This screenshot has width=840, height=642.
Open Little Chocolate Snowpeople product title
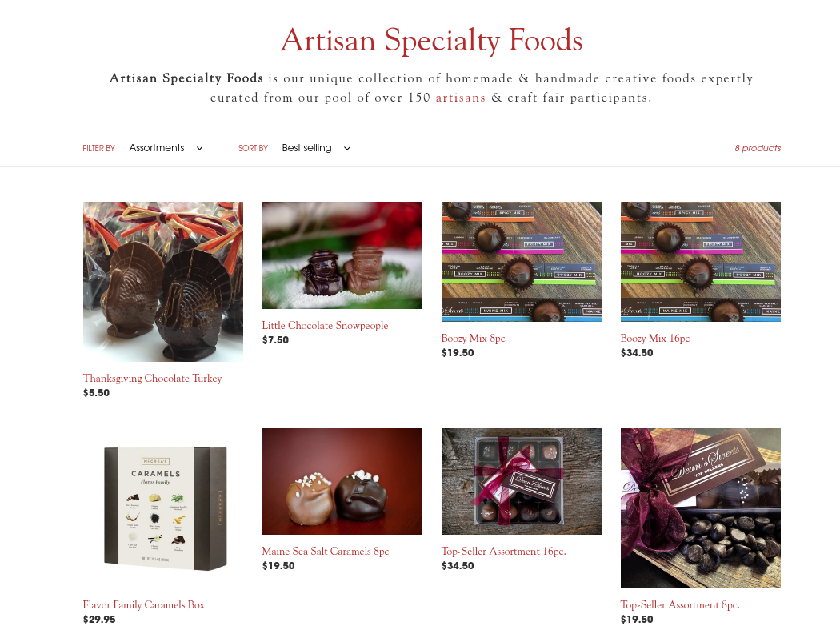click(325, 325)
